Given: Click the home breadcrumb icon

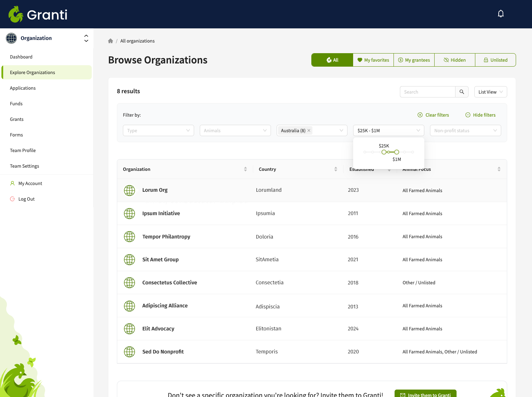Looking at the screenshot, I should (111, 41).
